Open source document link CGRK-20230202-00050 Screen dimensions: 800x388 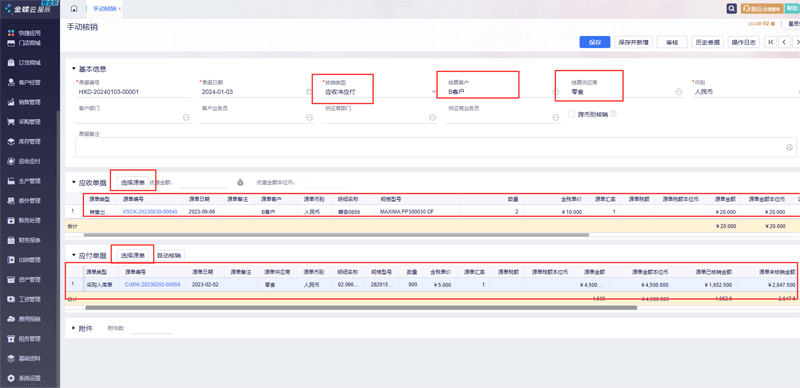(x=152, y=284)
